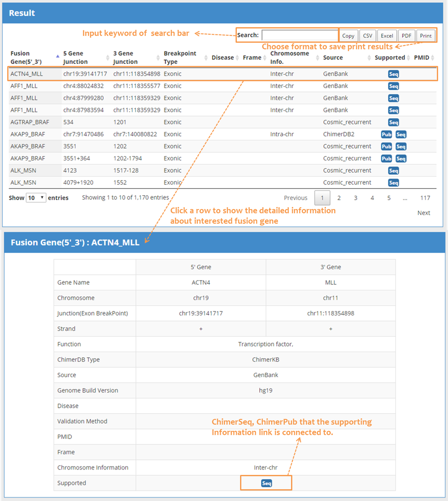The height and width of the screenshot is (501, 448).
Task: Click the ChimerDB2 source cell
Action: pyautogui.click(x=339, y=134)
